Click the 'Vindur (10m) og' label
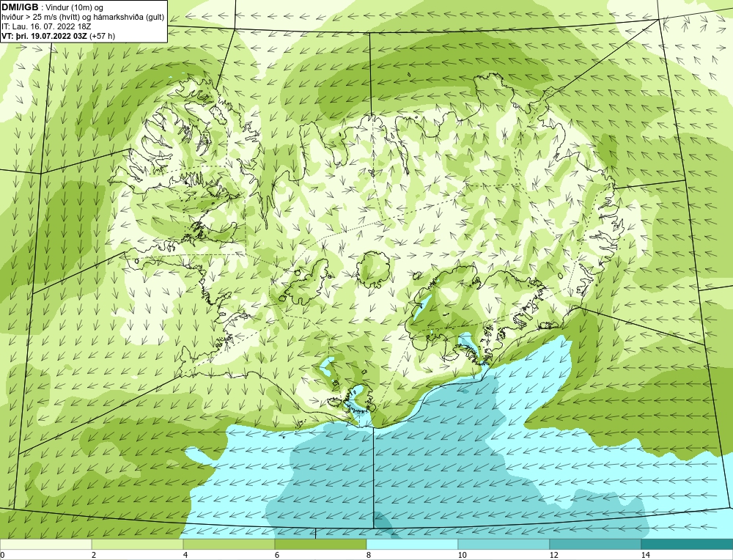This screenshot has width=733, height=560. click(74, 8)
